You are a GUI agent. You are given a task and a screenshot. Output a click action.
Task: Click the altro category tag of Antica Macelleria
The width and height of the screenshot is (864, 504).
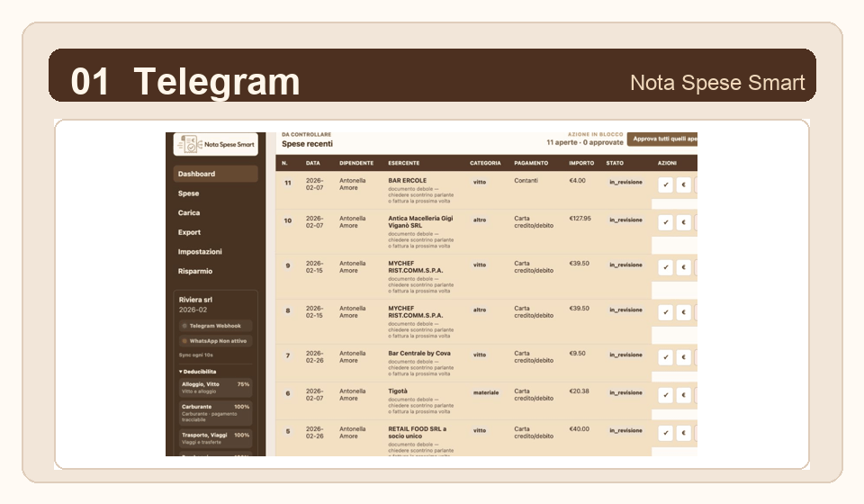480,220
